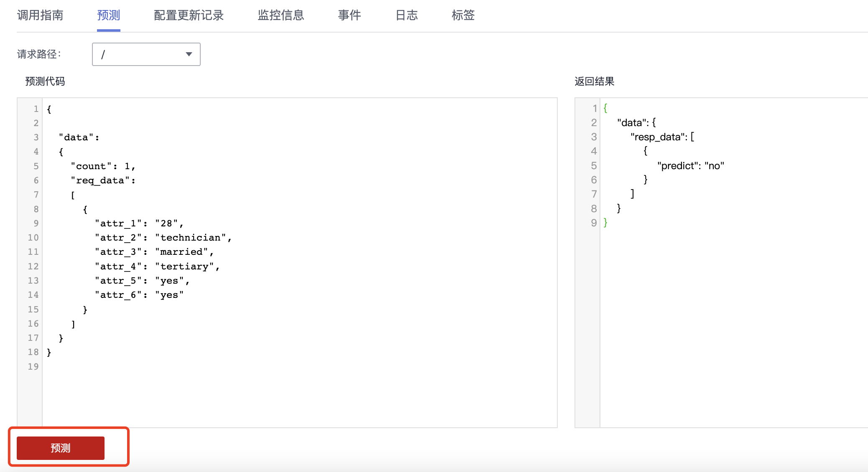Click line number 19 in request editor

[33, 367]
